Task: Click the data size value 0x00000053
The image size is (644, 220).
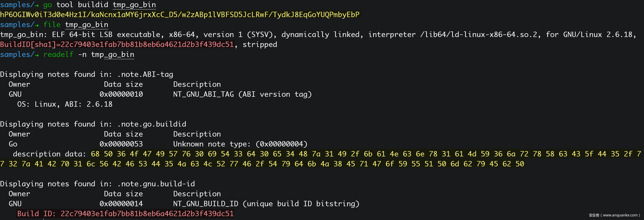Action: pyautogui.click(x=121, y=144)
